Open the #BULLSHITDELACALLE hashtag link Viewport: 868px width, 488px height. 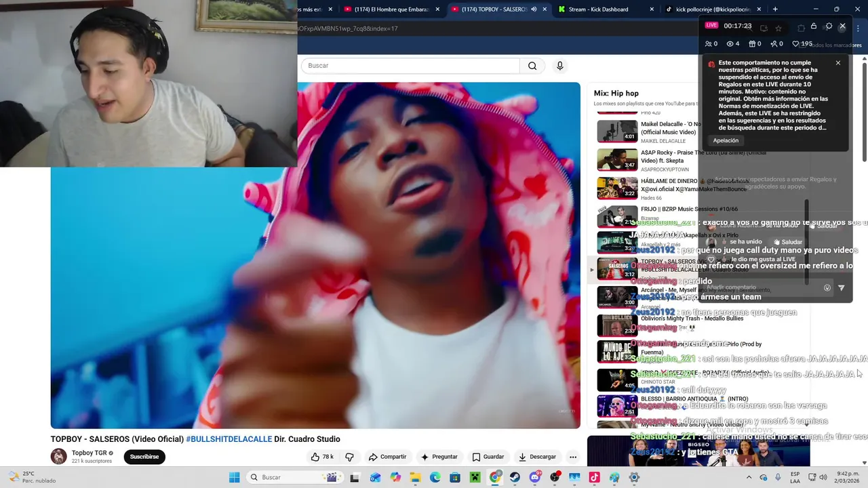point(229,439)
